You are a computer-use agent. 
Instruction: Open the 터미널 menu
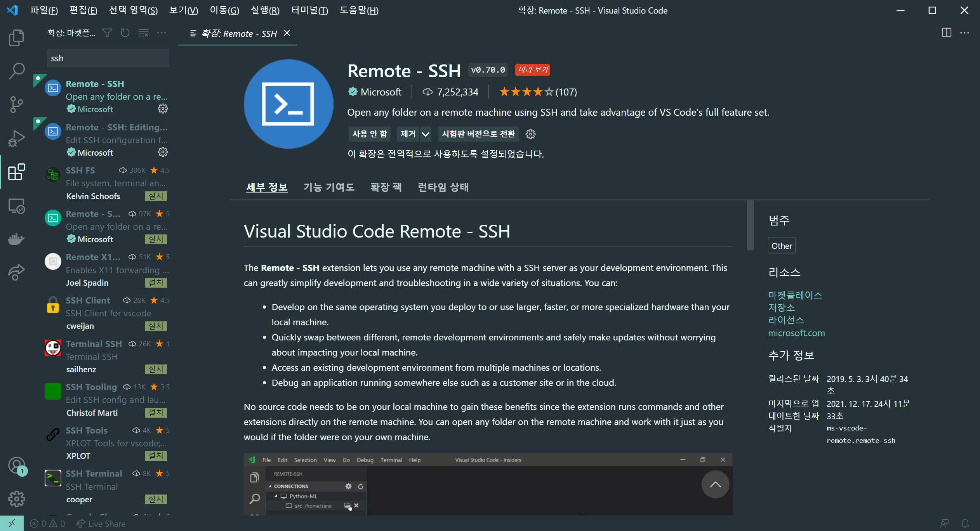(309, 10)
